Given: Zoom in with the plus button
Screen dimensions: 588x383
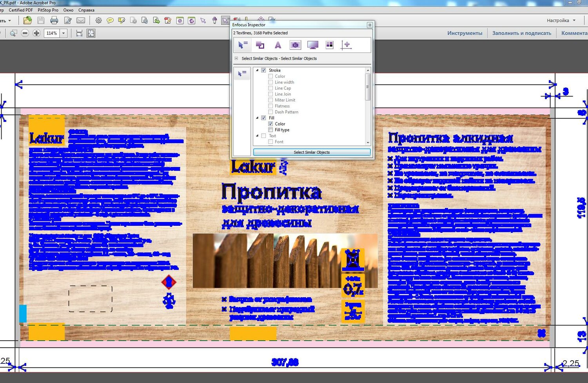Looking at the screenshot, I should pyautogui.click(x=36, y=33).
